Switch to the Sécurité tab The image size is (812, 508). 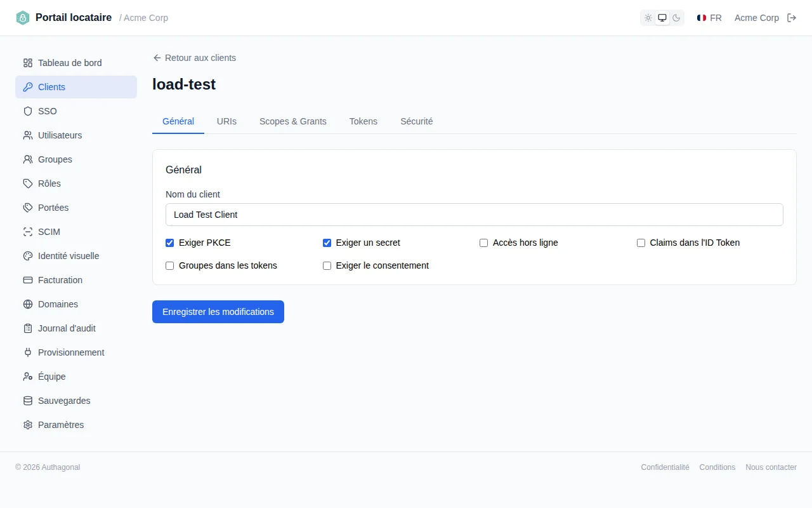coord(417,121)
